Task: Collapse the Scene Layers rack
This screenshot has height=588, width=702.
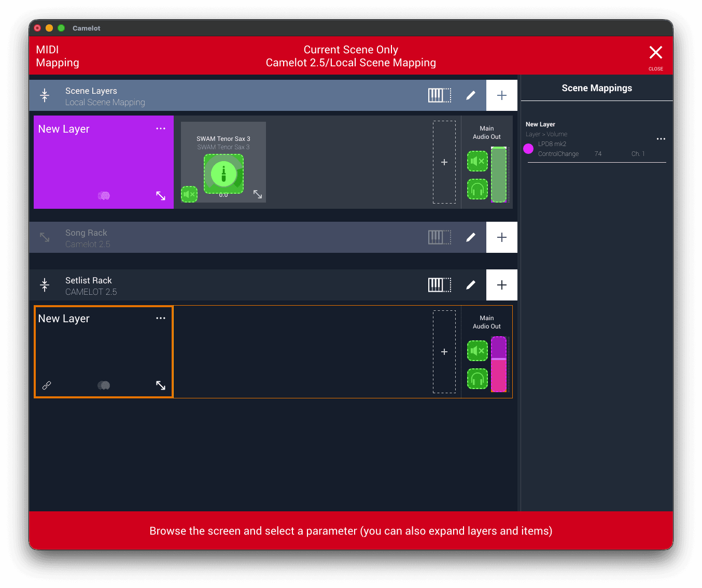Action: click(45, 95)
